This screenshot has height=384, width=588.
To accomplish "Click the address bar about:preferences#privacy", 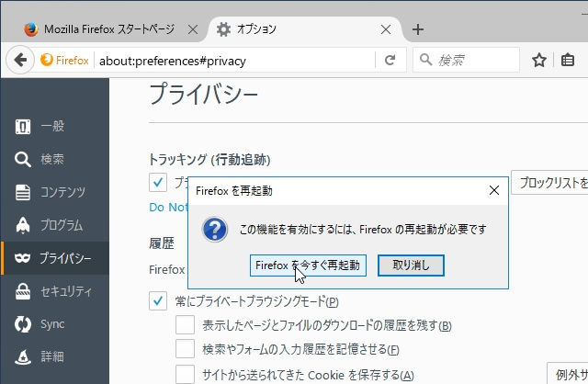I will [x=234, y=61].
